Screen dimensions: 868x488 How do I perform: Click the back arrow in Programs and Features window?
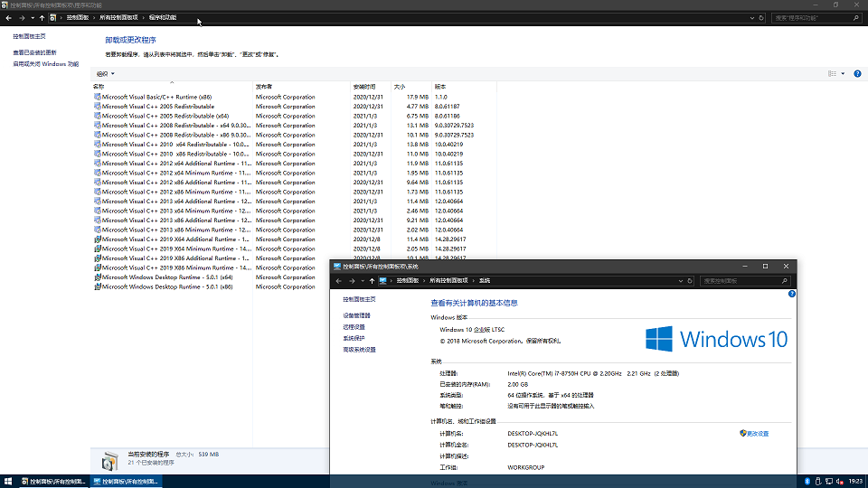coord(8,17)
